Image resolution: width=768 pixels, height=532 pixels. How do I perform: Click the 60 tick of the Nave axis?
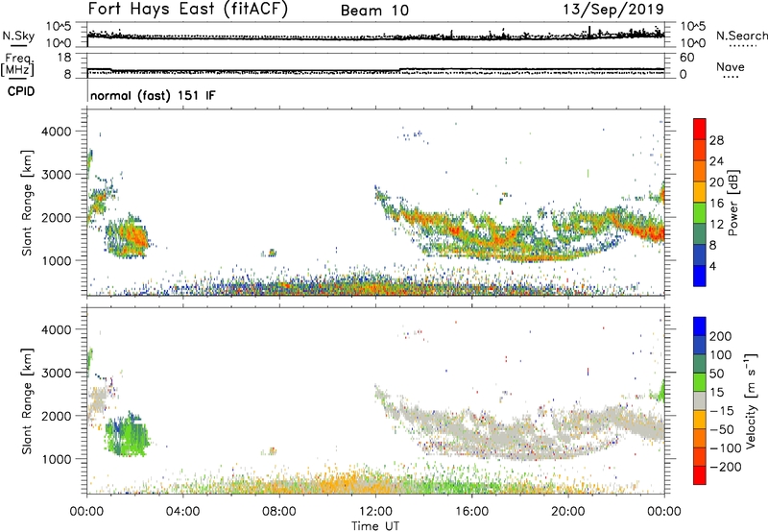[x=686, y=58]
